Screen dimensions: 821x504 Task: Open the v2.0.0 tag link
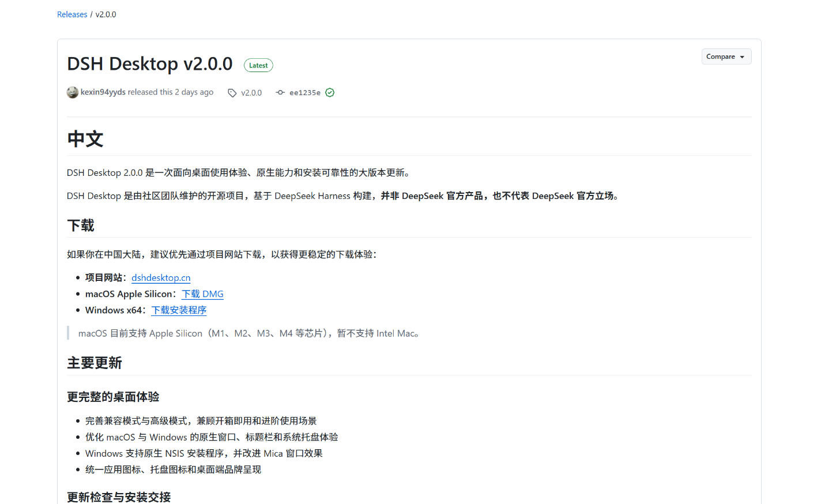pyautogui.click(x=251, y=93)
